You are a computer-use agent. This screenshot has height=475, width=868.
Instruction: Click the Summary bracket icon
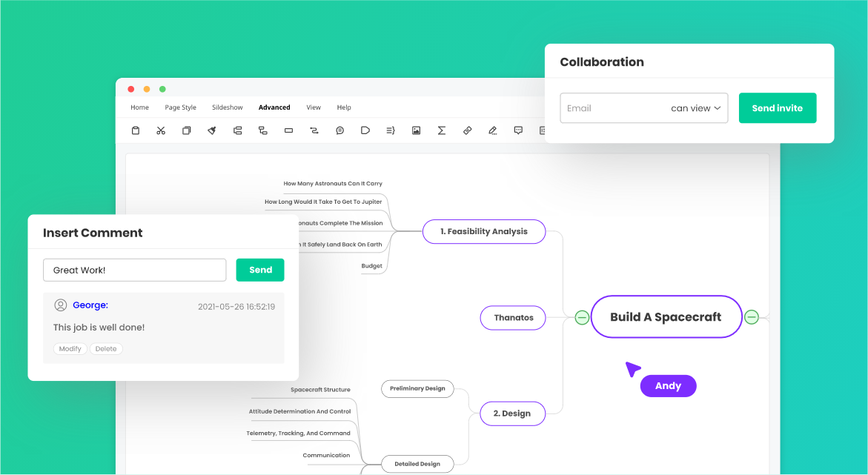coord(391,130)
